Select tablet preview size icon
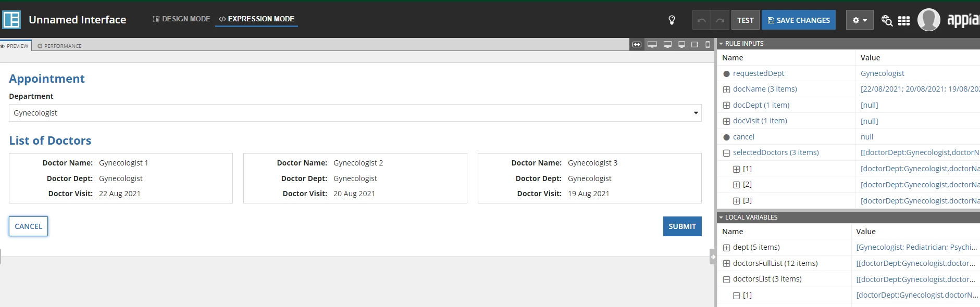 tap(694, 45)
